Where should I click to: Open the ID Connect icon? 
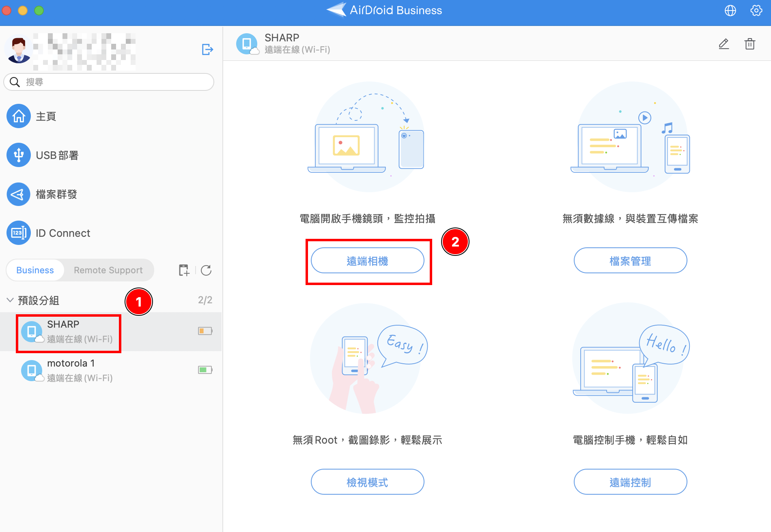coord(19,233)
